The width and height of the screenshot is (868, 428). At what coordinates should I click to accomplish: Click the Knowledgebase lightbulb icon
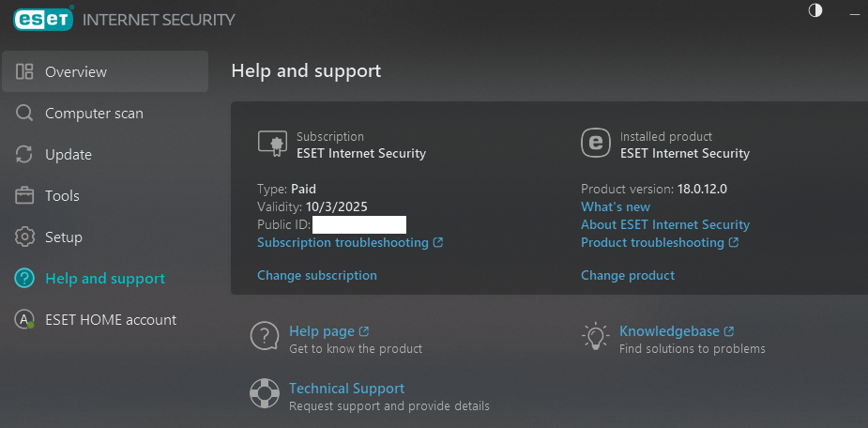click(595, 336)
